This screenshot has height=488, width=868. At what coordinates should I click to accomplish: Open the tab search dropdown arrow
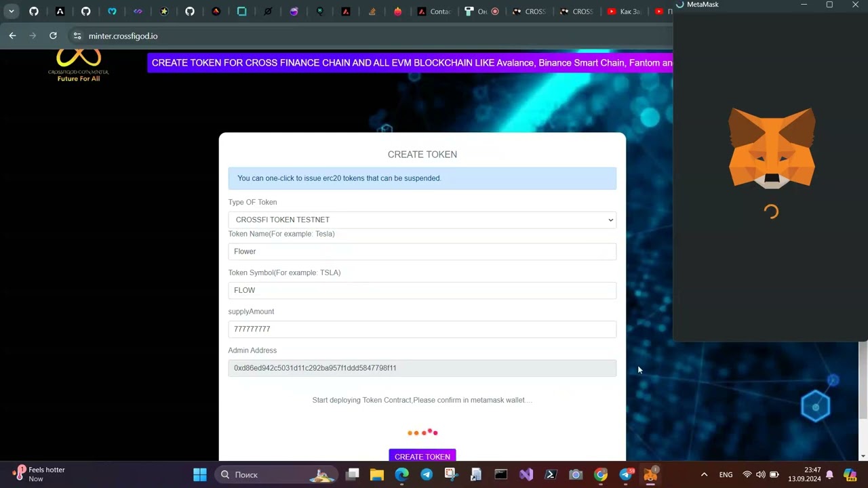(x=12, y=12)
